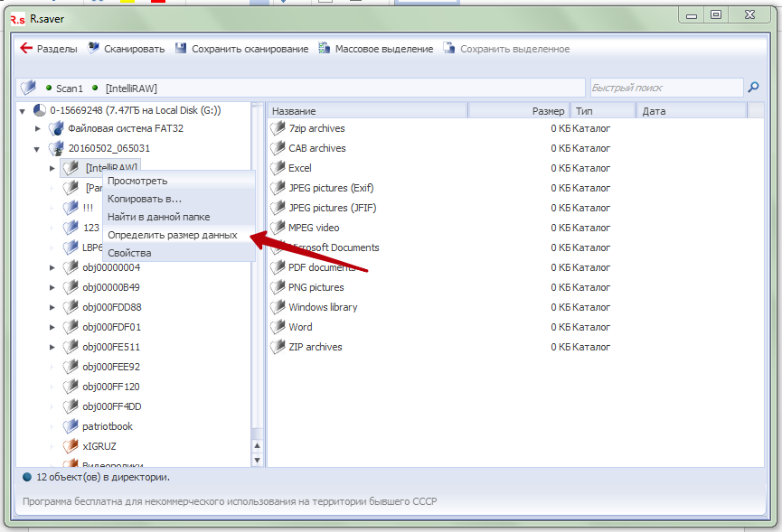Click the Сохранить сканирование floppy icon
Screen dimensions: 782x532
click(181, 48)
